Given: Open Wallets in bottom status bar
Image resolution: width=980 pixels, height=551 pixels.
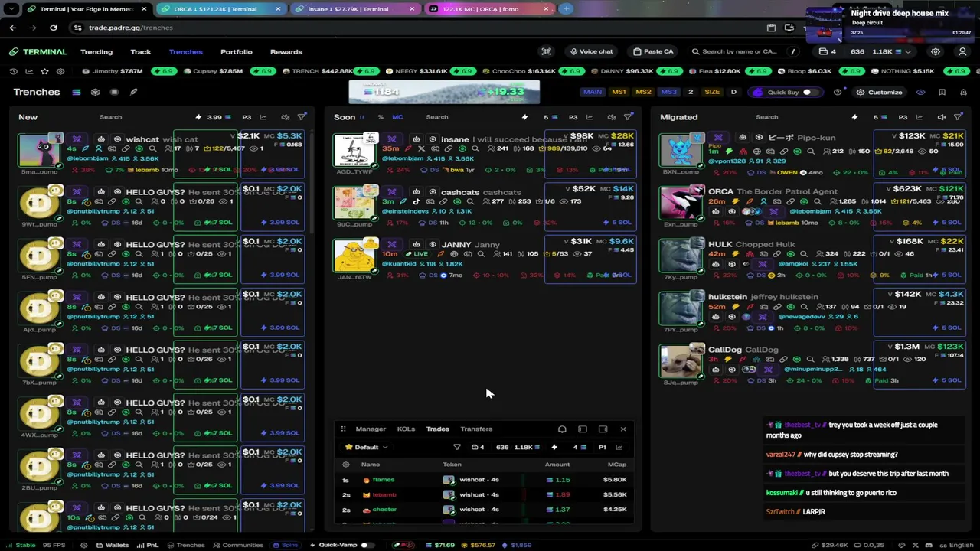Looking at the screenshot, I should coord(112,546).
